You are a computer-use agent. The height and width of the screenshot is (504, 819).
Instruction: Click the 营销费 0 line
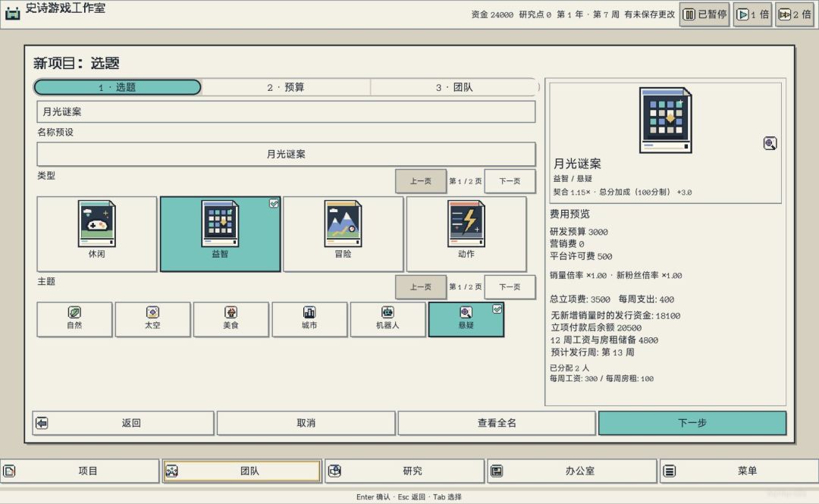(x=566, y=243)
